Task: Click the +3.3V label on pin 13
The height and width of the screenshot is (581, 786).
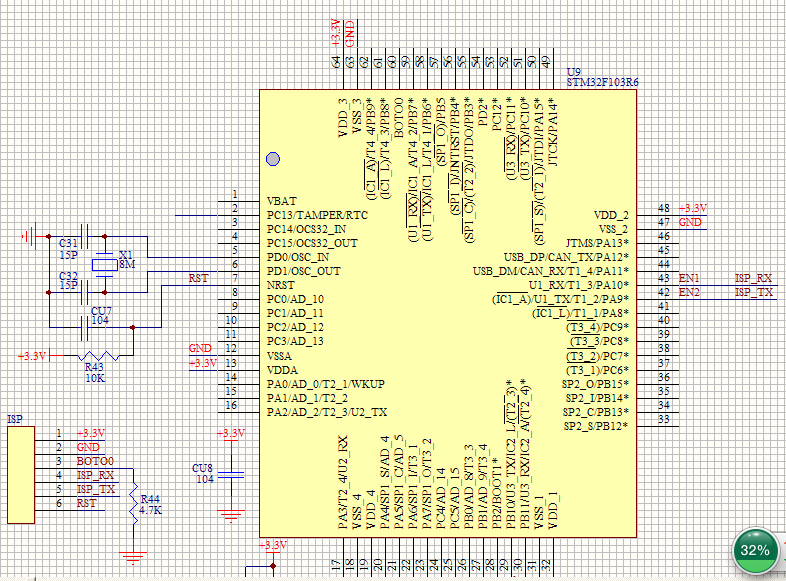Action: point(203,363)
